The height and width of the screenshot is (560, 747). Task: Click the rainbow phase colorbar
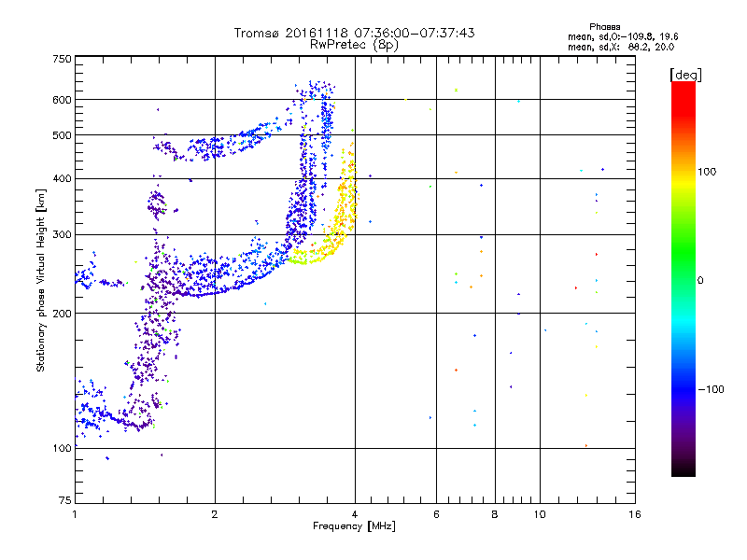coord(684,278)
